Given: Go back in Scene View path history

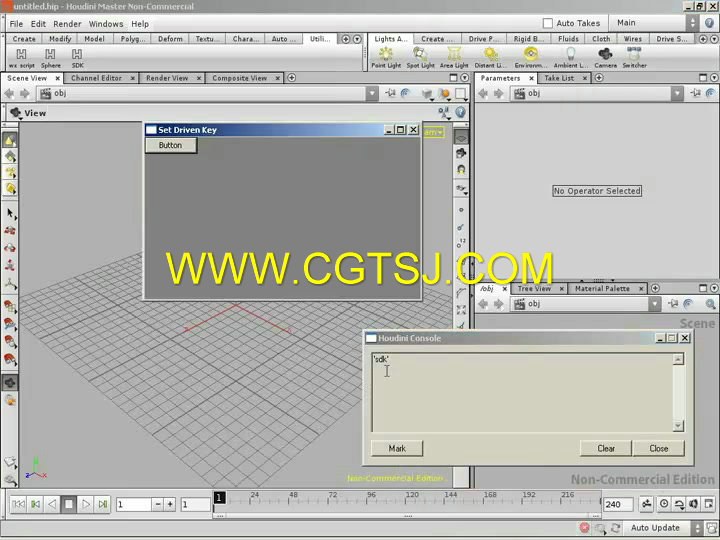Looking at the screenshot, I should pyautogui.click(x=9, y=94).
